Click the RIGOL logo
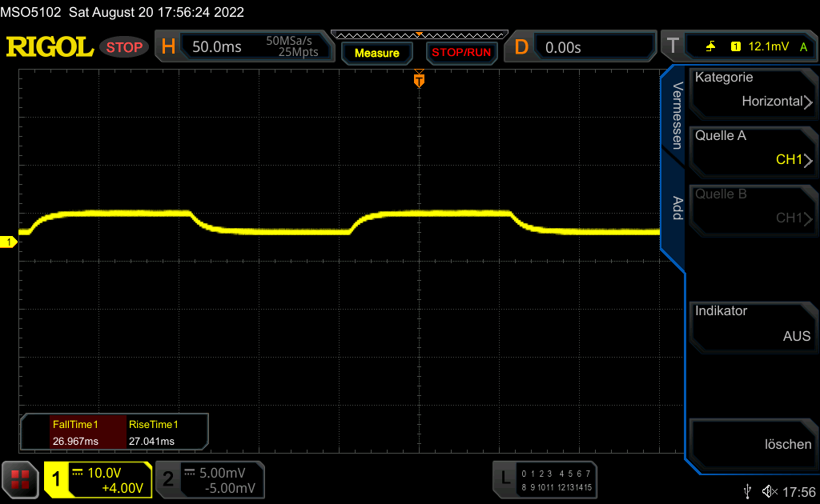Screen dimensions: 820x504 (50, 47)
